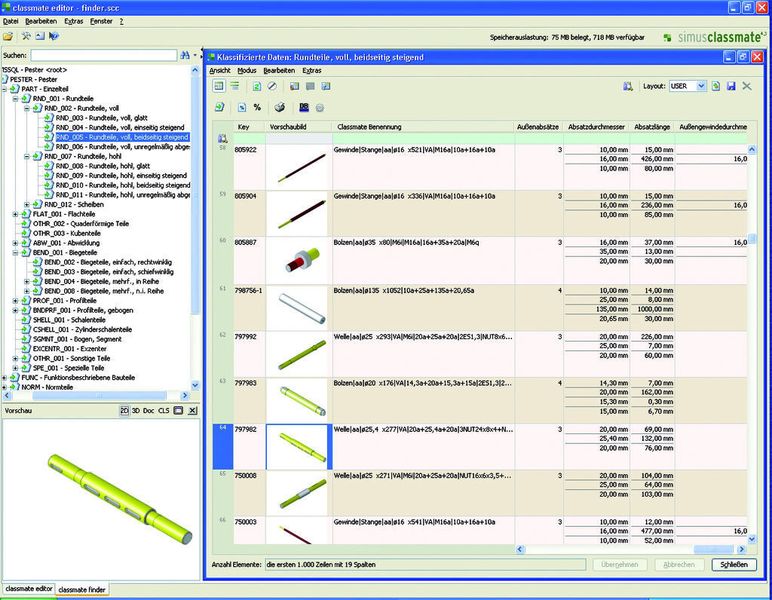Viewport: 772px width, 600px height.
Task: Open the Fenster menu
Action: pyautogui.click(x=101, y=21)
